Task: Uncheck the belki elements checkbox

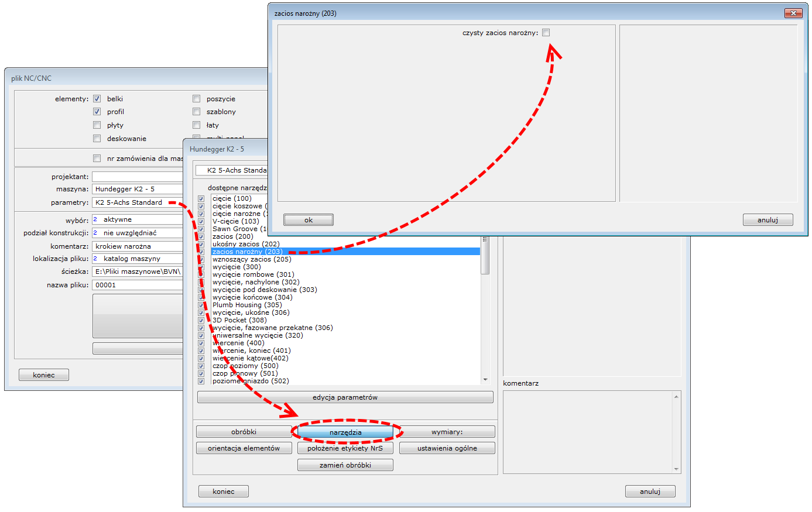Action: pos(97,99)
